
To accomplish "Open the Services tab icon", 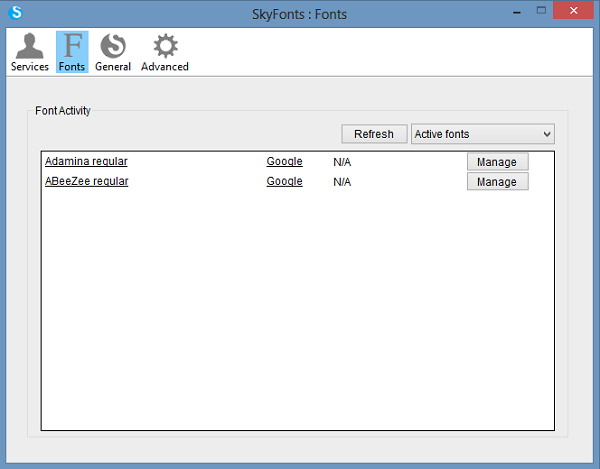I will pyautogui.click(x=29, y=52).
